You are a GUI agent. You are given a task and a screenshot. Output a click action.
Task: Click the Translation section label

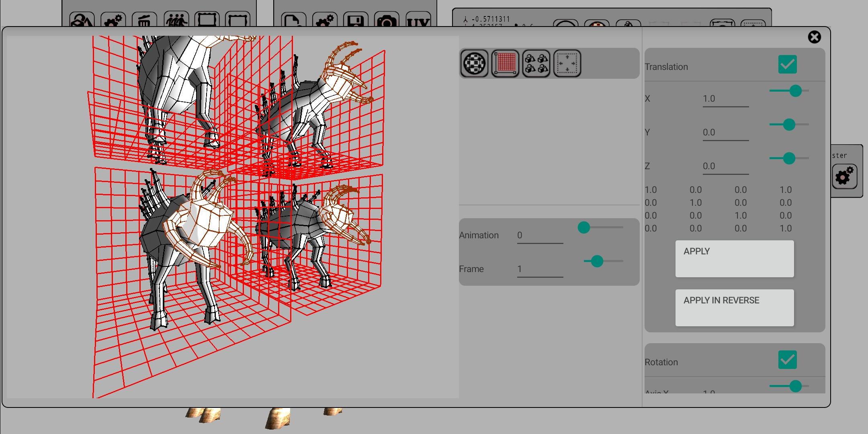[666, 67]
